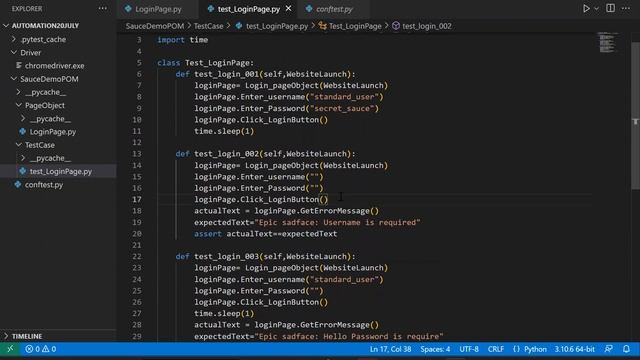
Task: Change UTF-8 file encoding
Action: (x=469, y=349)
